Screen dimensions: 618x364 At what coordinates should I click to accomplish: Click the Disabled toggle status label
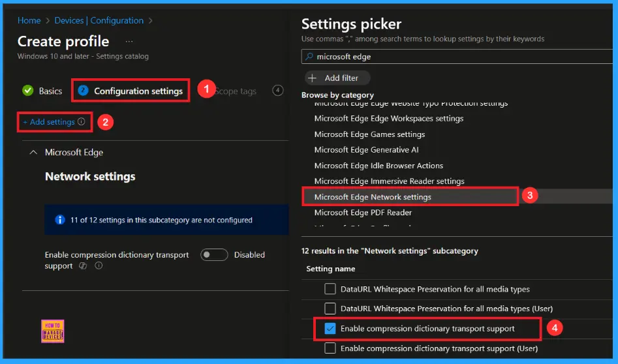(249, 255)
